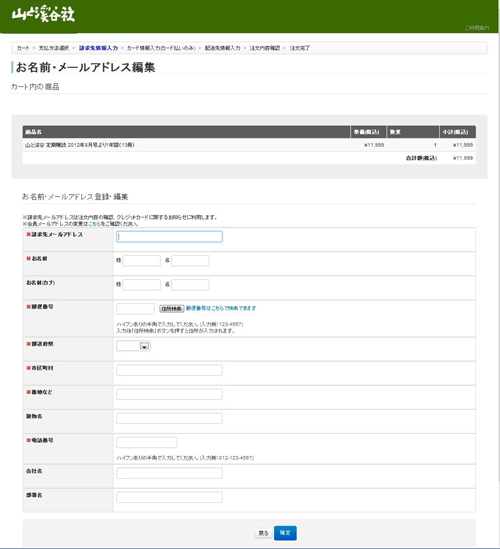Viewport: 500px width, 549px height.
Task: Click the 市区町村 input field
Action: pos(169,370)
